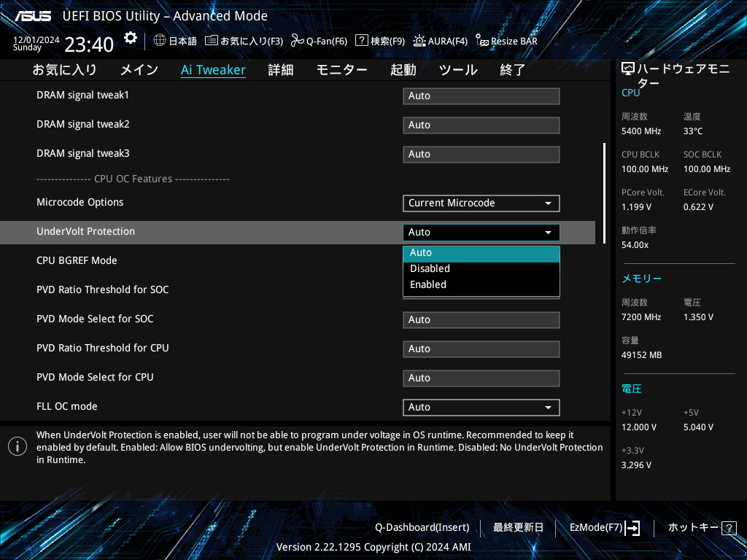Click the 54.00x ratio value

[635, 245]
